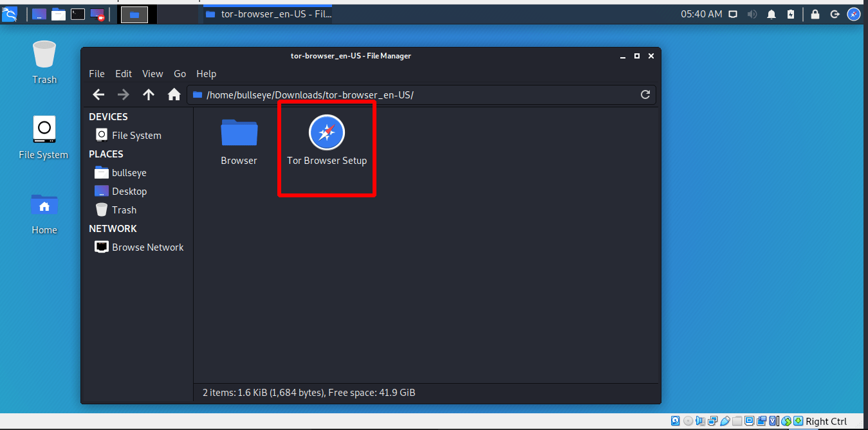
Task: Click VirtualBox display status icon
Action: (x=750, y=421)
